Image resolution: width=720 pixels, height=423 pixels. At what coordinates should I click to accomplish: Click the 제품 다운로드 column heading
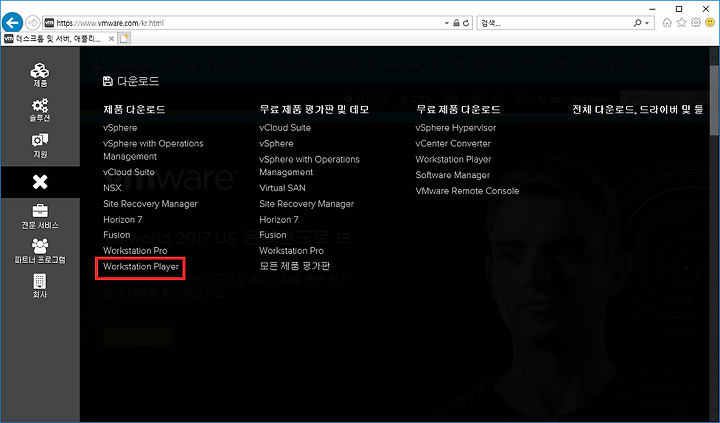tap(134, 109)
